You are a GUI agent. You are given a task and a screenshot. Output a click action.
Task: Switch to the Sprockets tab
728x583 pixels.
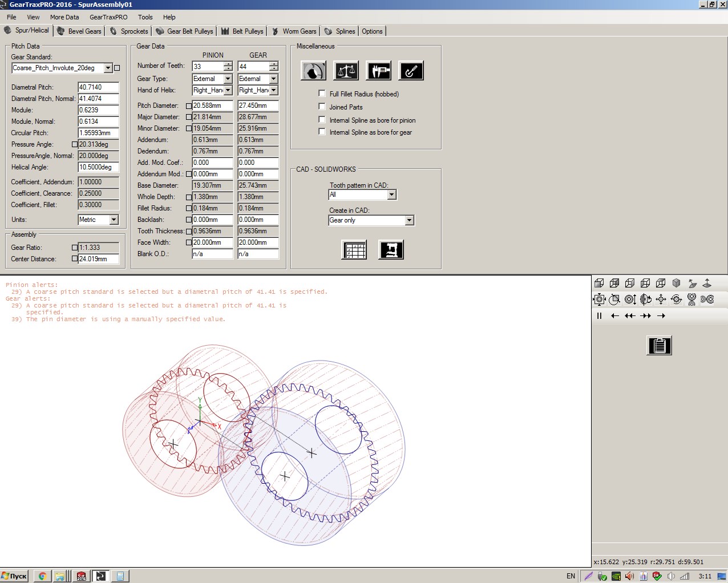(129, 31)
